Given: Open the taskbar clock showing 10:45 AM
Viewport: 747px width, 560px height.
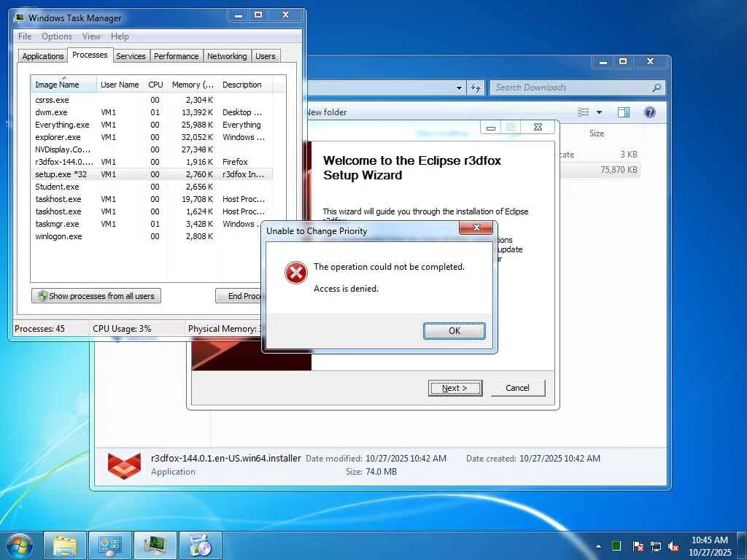Looking at the screenshot, I should click(710, 546).
